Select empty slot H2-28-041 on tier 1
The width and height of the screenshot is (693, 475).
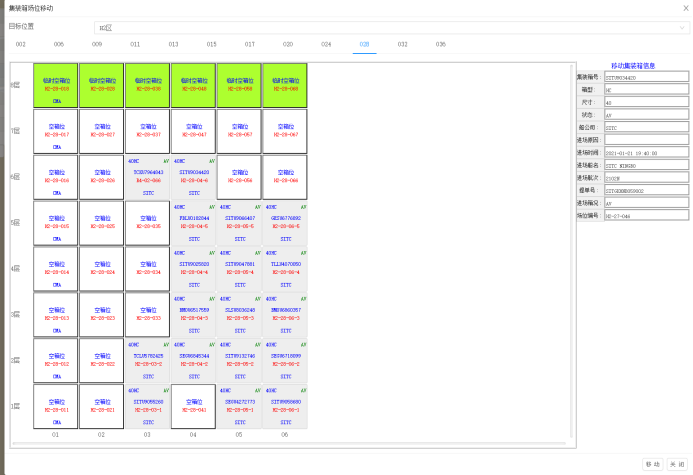(194, 406)
